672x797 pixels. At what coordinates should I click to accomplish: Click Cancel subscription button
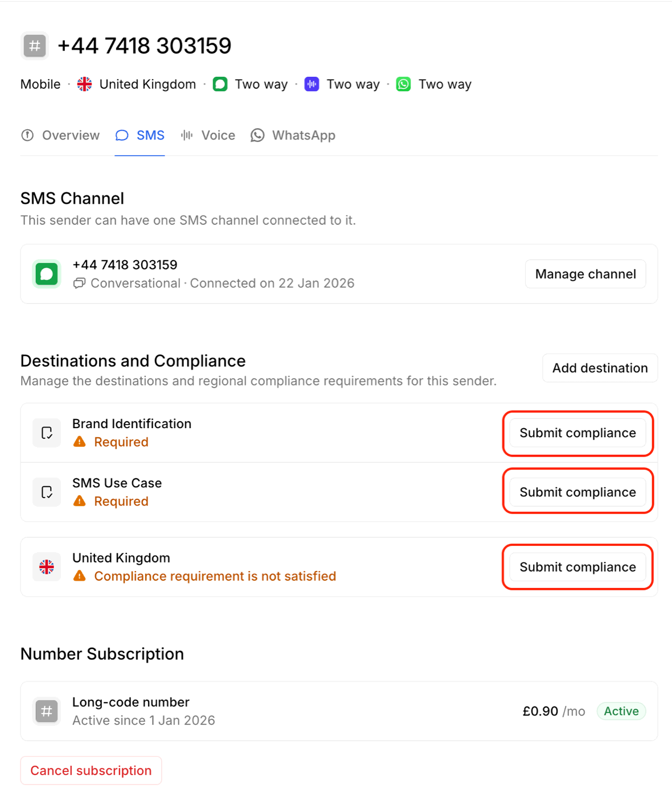(x=91, y=770)
